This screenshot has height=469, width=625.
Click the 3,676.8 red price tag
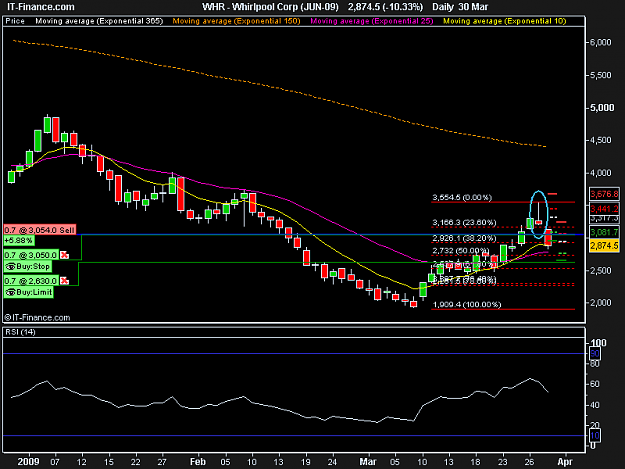tap(604, 194)
